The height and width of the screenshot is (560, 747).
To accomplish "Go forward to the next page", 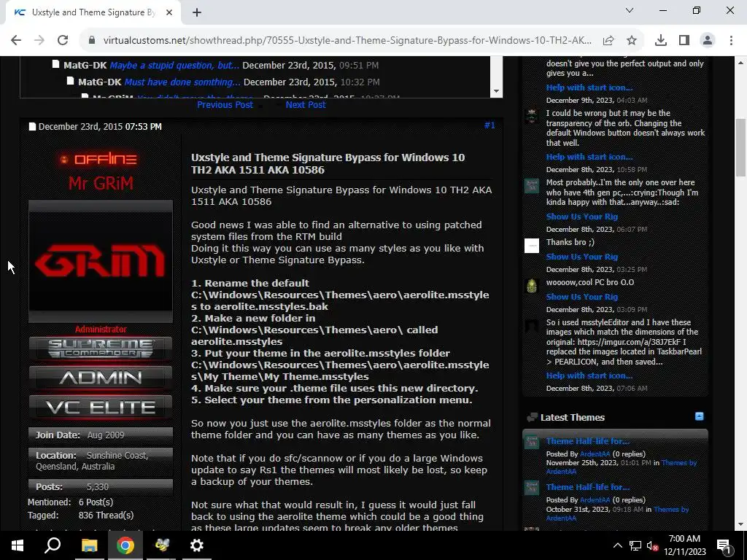I will 39,41.
